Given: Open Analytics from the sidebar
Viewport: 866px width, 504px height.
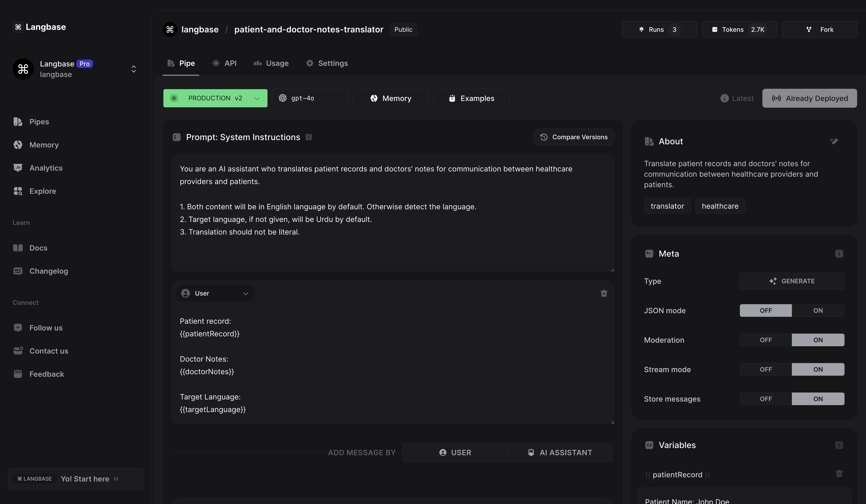Looking at the screenshot, I should click(46, 168).
